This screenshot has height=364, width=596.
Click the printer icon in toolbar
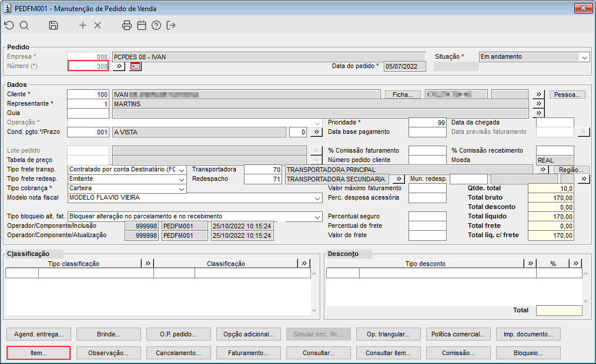[x=126, y=25]
